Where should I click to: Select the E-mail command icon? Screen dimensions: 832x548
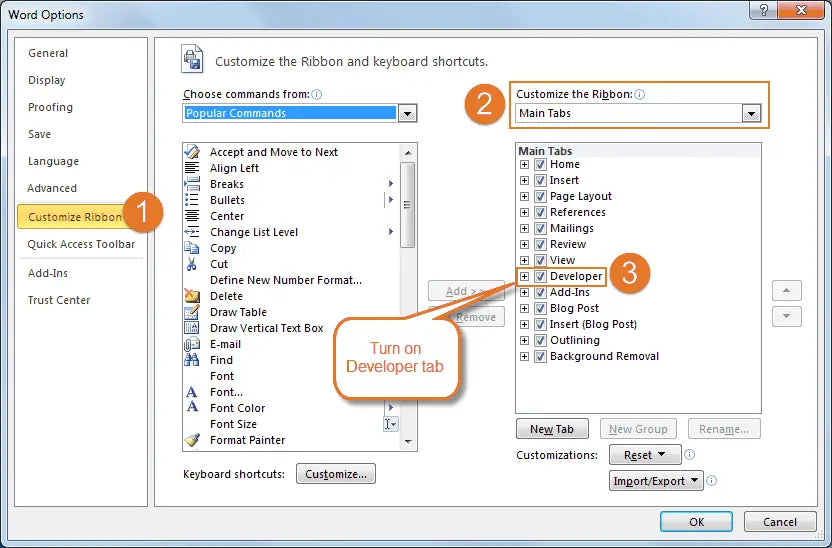(192, 344)
